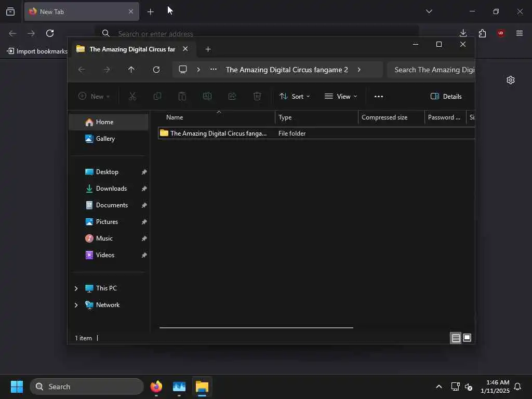This screenshot has height=399, width=532.
Task: Click the PC monitor icon in address bar
Action: click(183, 70)
